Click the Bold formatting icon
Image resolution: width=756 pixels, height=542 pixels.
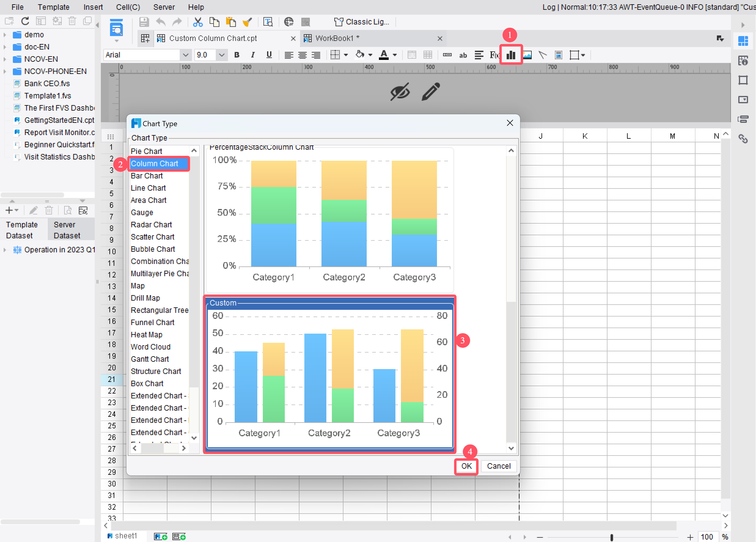tap(237, 55)
